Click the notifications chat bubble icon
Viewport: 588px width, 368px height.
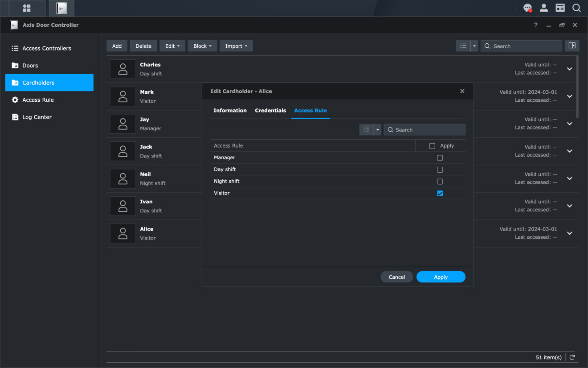pyautogui.click(x=527, y=8)
